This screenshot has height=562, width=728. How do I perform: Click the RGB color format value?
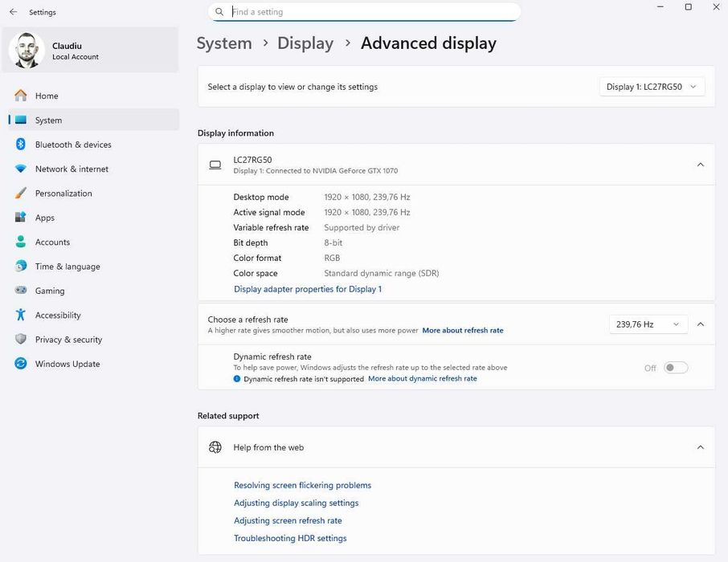pyautogui.click(x=332, y=258)
